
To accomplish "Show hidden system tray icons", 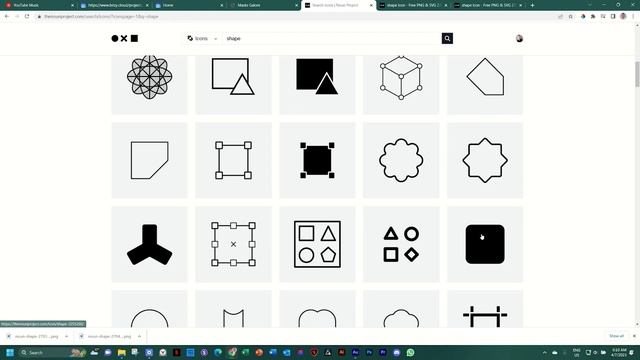I will pyautogui.click(x=544, y=352).
